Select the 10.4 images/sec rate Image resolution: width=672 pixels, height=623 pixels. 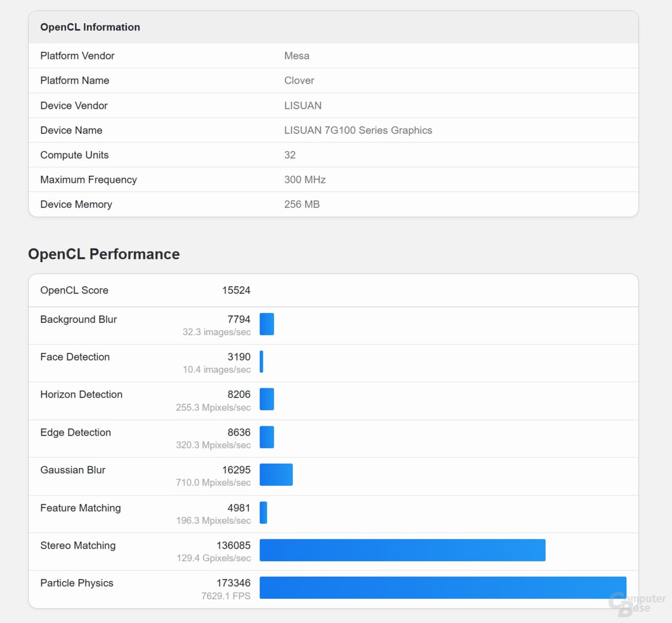pyautogui.click(x=216, y=370)
